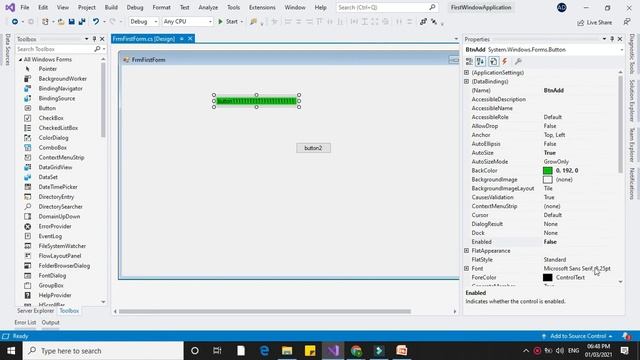Click the Live Share icon
Screen dimensions: 640x360
580,22
